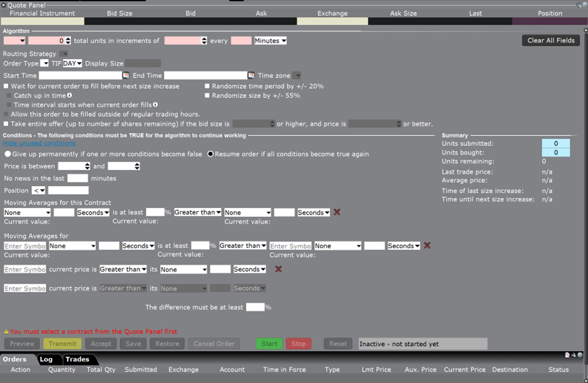Remove the Moving Averages for symbol condition
Screen dimensions: 588x383
click(427, 245)
